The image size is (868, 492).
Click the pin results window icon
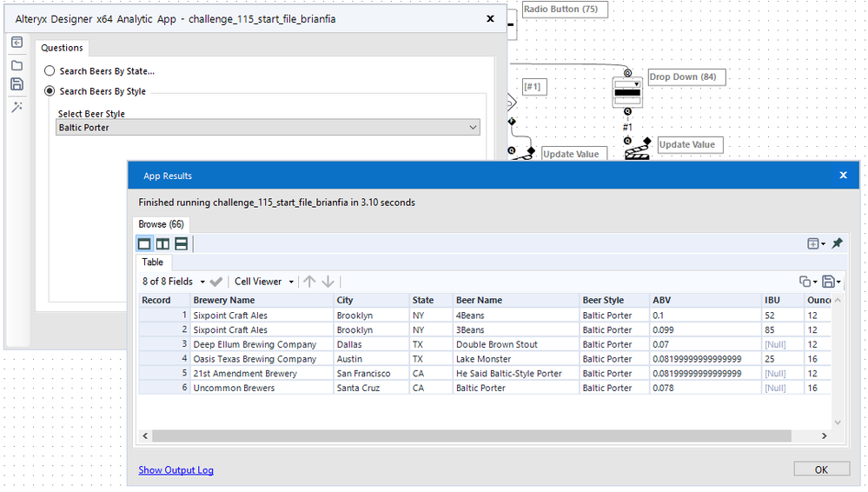[x=837, y=243]
